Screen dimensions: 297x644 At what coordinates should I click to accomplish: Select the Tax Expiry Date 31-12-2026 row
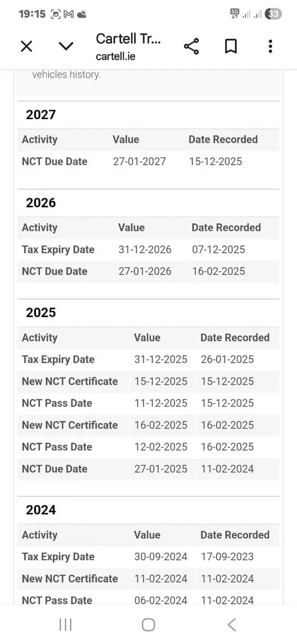click(148, 250)
